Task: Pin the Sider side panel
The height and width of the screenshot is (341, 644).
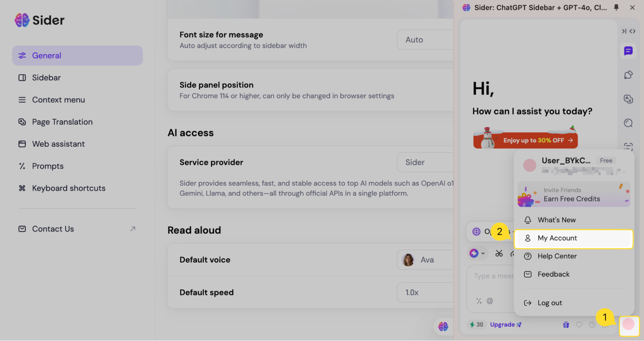Action: [x=616, y=7]
